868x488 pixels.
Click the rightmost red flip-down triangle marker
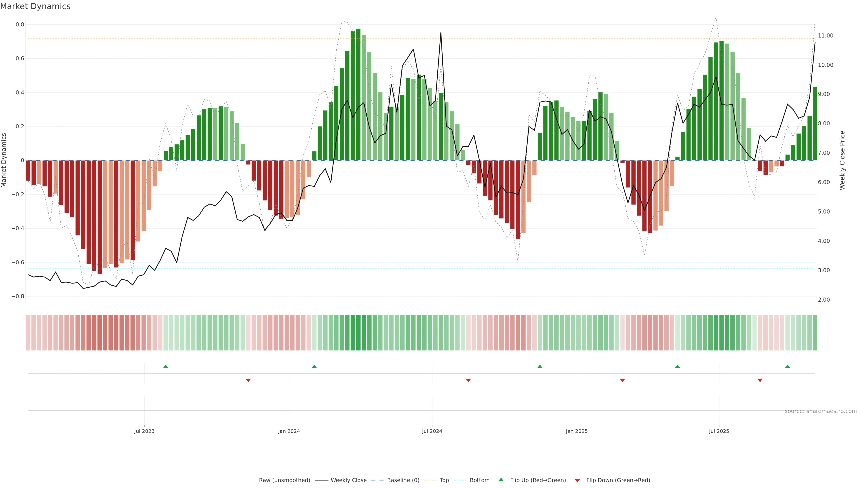click(760, 380)
